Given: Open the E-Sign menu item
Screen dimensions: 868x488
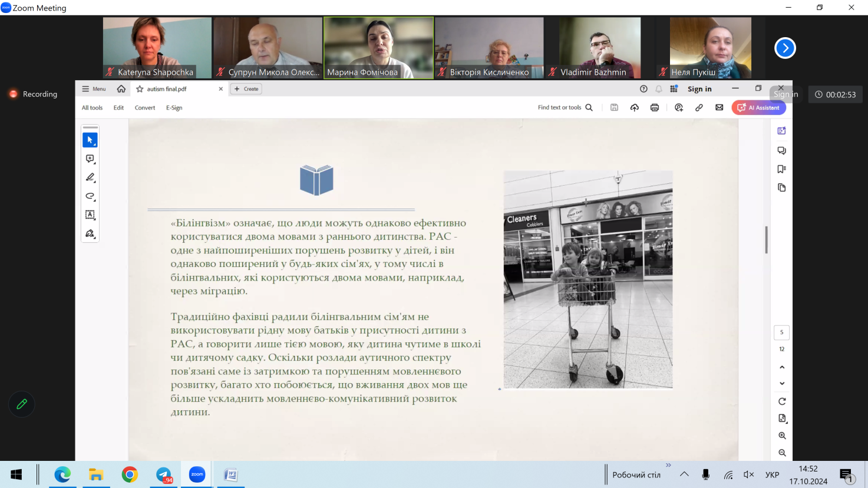Looking at the screenshot, I should pos(174,108).
